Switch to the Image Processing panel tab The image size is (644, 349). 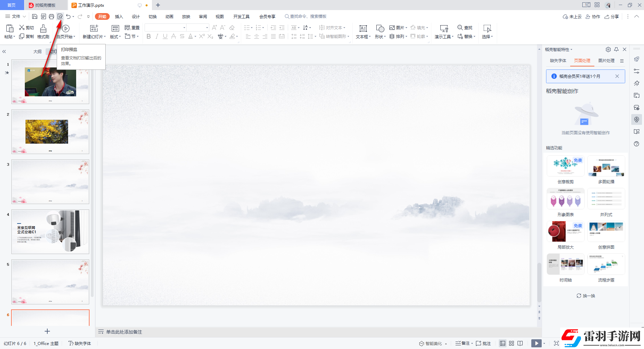606,61
